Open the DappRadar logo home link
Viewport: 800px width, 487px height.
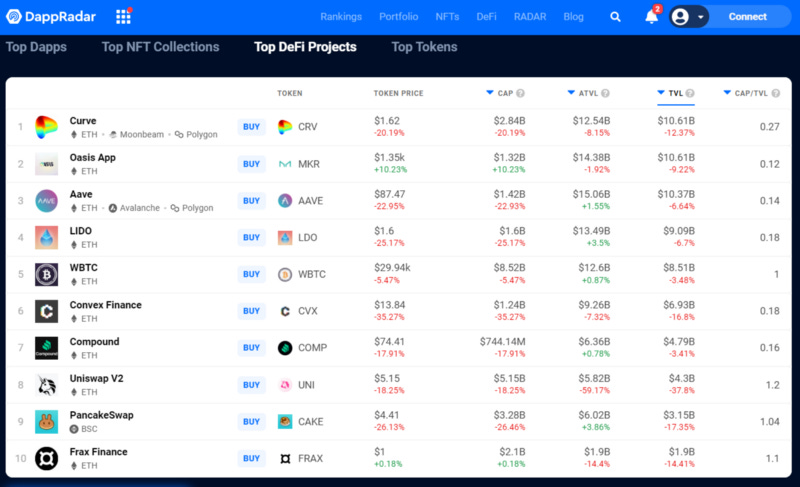click(51, 17)
